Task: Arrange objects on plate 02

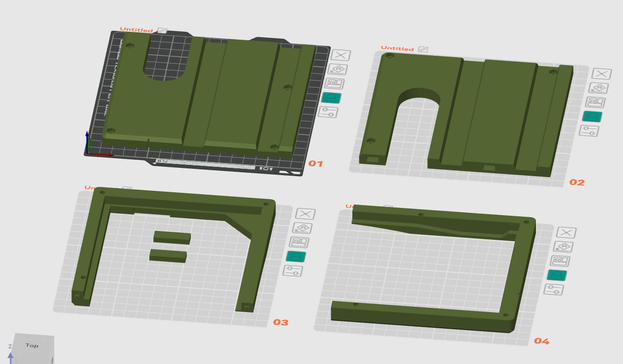Action: click(595, 102)
